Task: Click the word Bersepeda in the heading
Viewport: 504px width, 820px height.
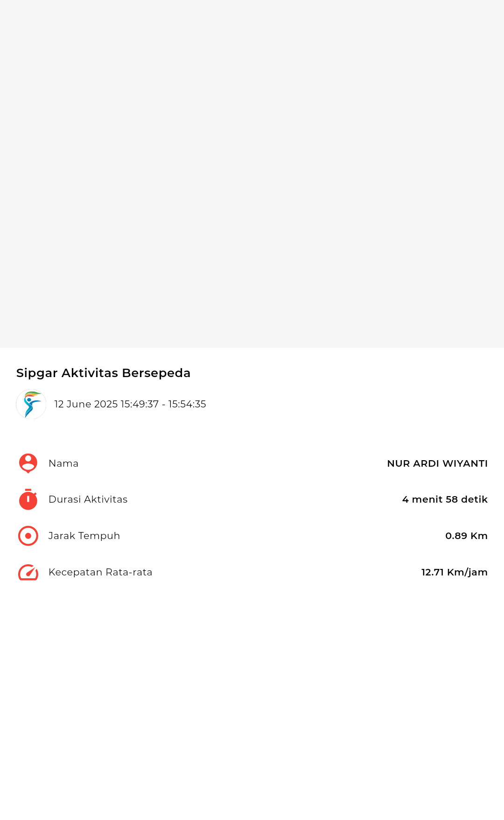Action: [x=156, y=373]
